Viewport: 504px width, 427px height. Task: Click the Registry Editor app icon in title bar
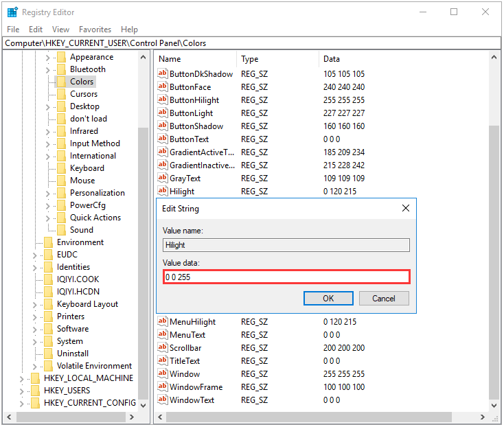[x=12, y=12]
